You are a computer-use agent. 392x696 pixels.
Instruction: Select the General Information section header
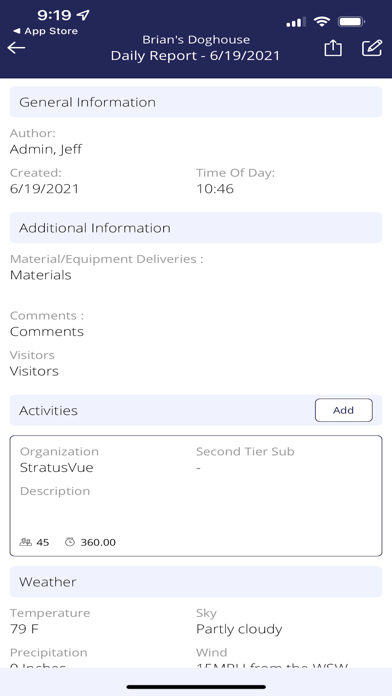coord(196,102)
